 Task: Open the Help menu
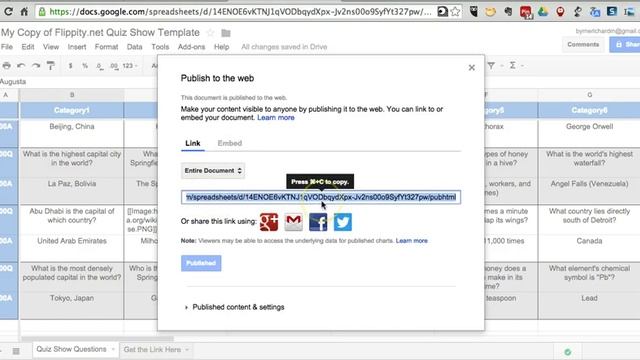222,47
